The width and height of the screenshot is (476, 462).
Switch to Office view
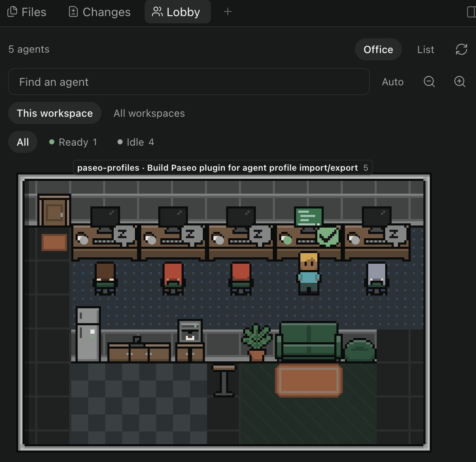point(378,49)
